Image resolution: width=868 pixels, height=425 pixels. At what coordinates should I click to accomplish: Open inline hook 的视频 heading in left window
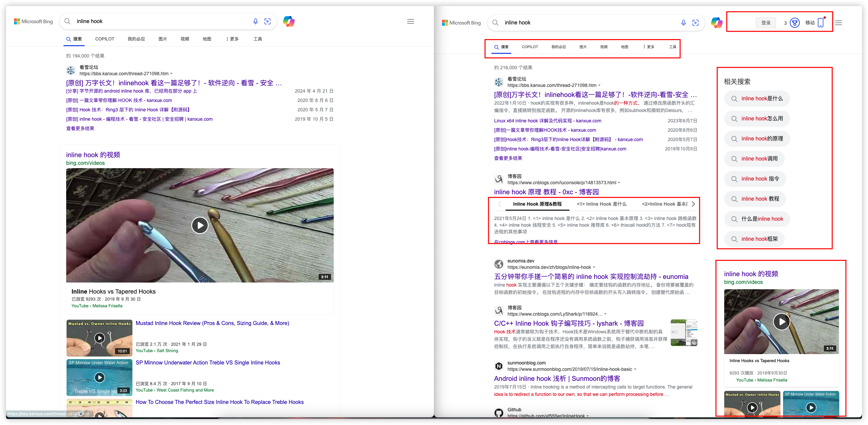[93, 155]
